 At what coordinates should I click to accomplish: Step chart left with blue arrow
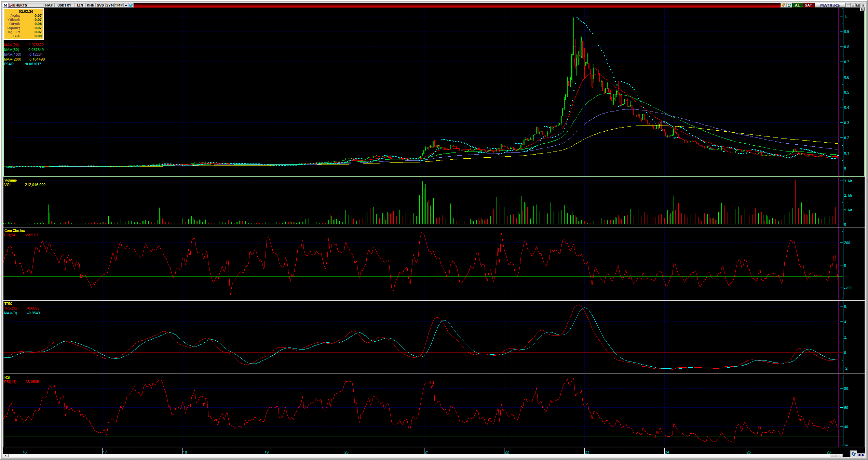(859, 455)
